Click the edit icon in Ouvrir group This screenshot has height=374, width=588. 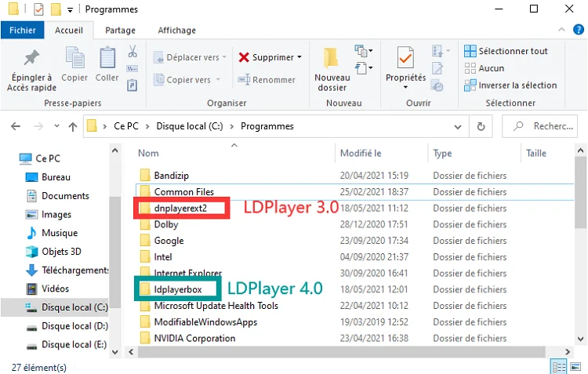pyautogui.click(x=437, y=68)
